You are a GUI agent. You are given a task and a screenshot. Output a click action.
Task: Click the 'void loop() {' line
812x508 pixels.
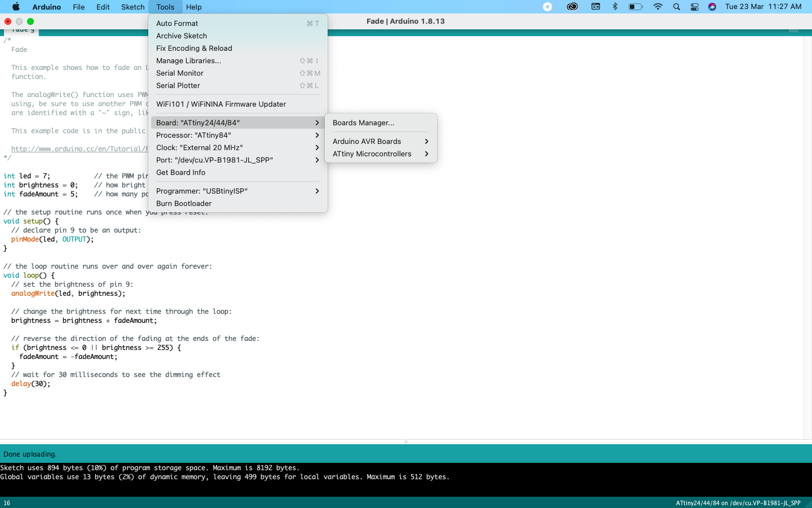(x=29, y=275)
